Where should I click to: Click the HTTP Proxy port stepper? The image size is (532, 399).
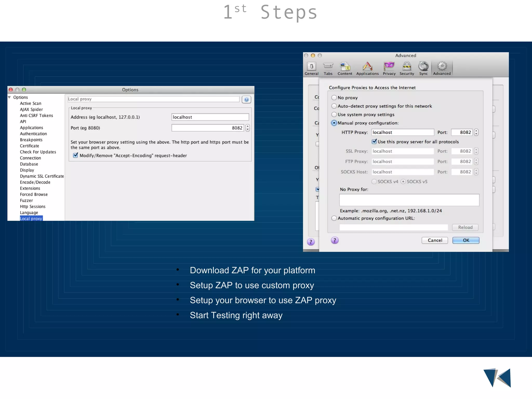[x=476, y=132]
